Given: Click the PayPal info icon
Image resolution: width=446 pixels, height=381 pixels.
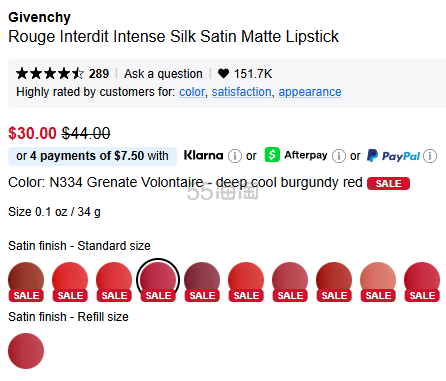Looking at the screenshot, I should [430, 156].
